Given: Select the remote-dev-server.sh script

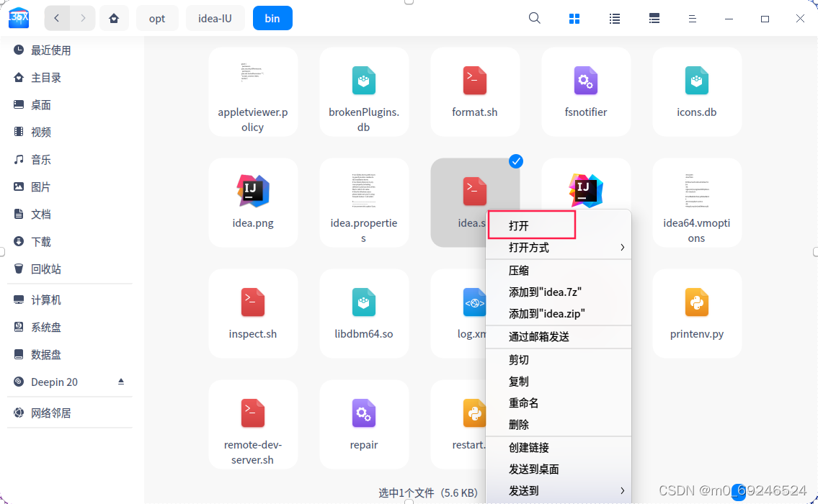Looking at the screenshot, I should 253,425.
